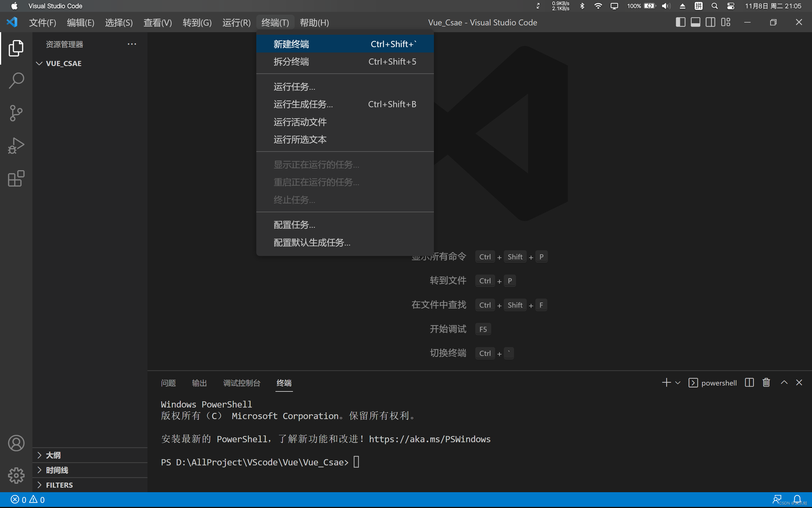Select 新建终端 menu entry
The image size is (812, 508).
coord(345,44)
